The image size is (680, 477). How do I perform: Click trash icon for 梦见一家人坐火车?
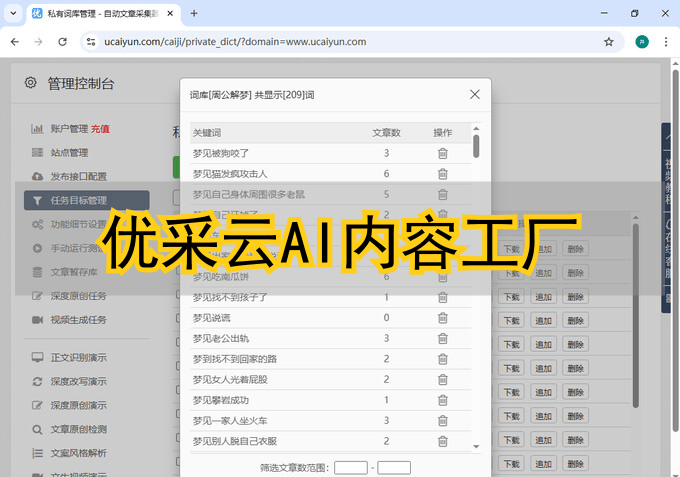pos(442,421)
